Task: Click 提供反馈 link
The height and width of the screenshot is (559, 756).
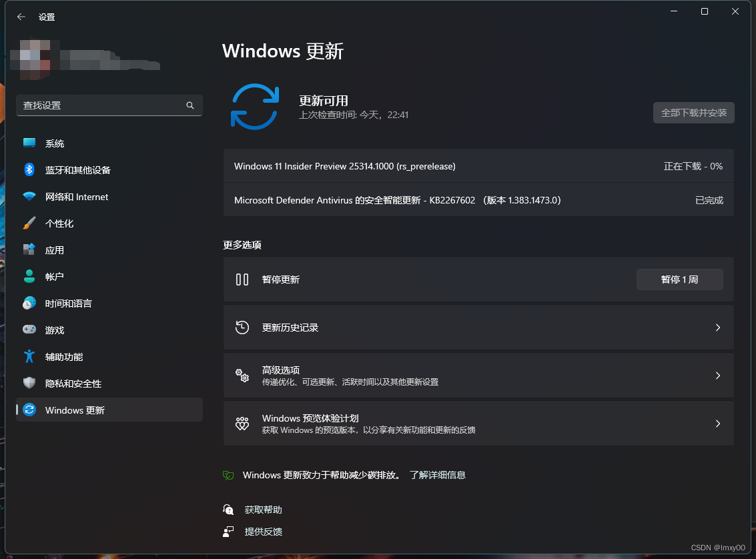Action: [x=264, y=532]
